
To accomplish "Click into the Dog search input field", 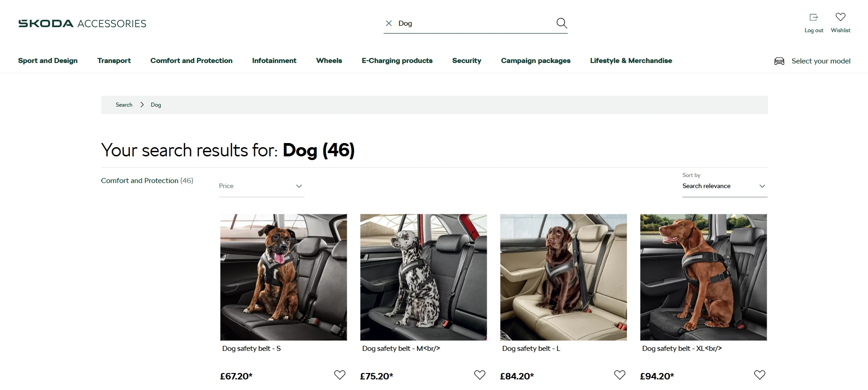I will (474, 23).
